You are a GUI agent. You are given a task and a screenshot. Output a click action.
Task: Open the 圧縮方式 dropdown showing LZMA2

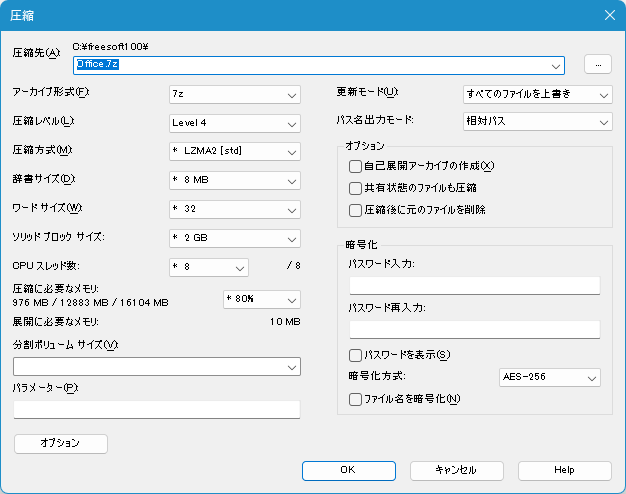235,152
